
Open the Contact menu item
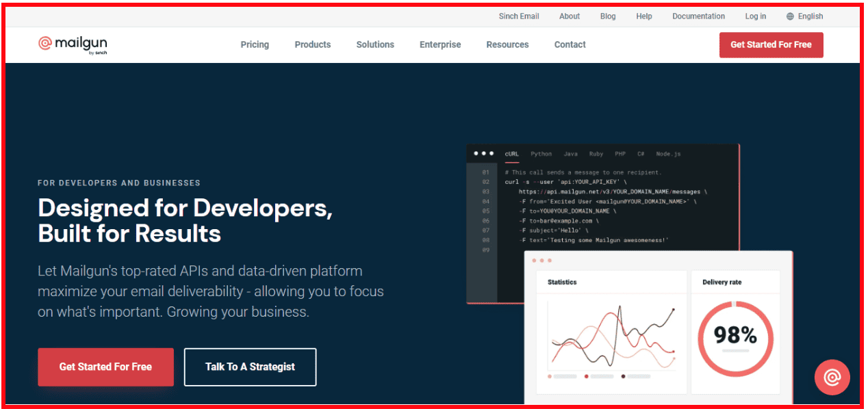[570, 44]
